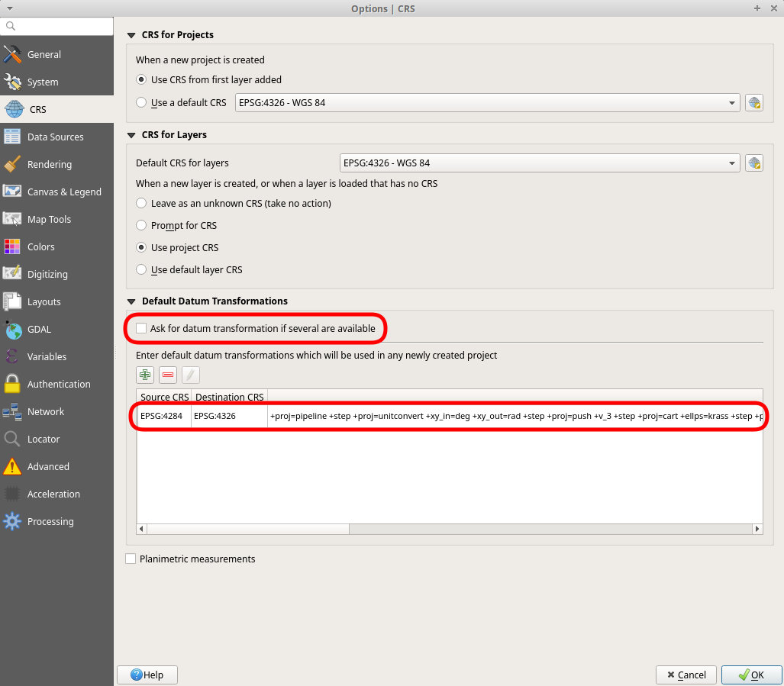Collapse the CRS for Projects section
Viewport: 784px width, 686px height.
coord(131,35)
